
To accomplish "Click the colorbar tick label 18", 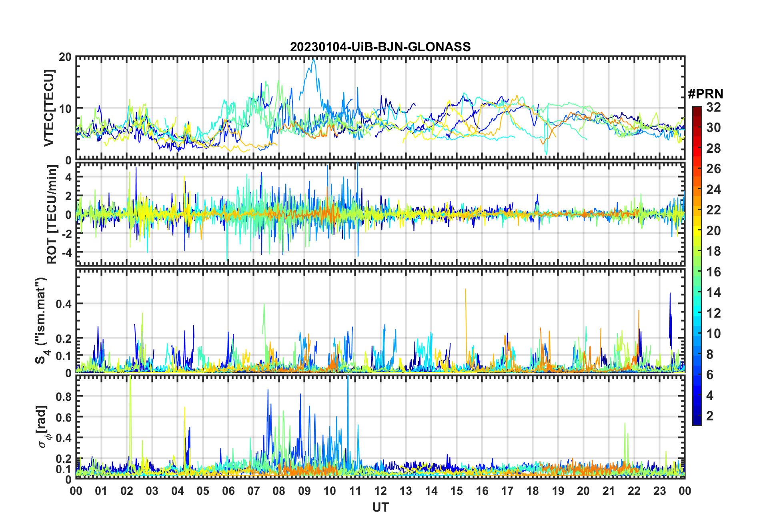I will pos(713,251).
